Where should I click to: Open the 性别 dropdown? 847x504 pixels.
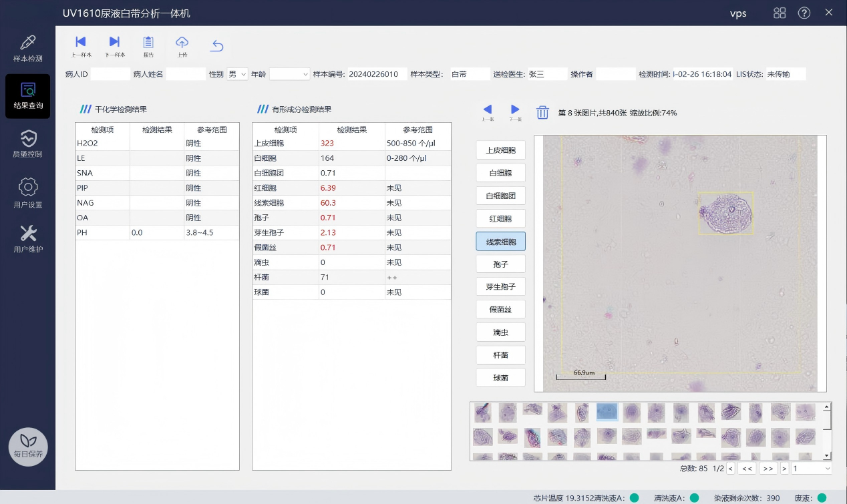click(x=237, y=74)
